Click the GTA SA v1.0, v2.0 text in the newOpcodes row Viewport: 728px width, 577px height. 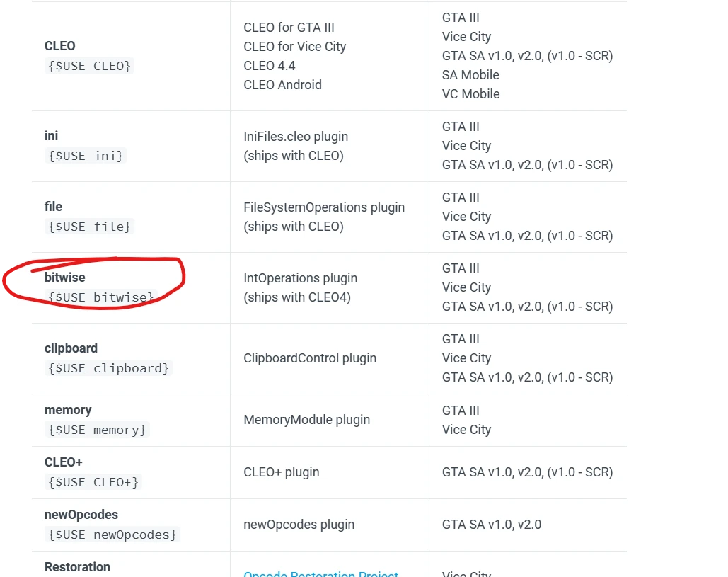(x=492, y=525)
